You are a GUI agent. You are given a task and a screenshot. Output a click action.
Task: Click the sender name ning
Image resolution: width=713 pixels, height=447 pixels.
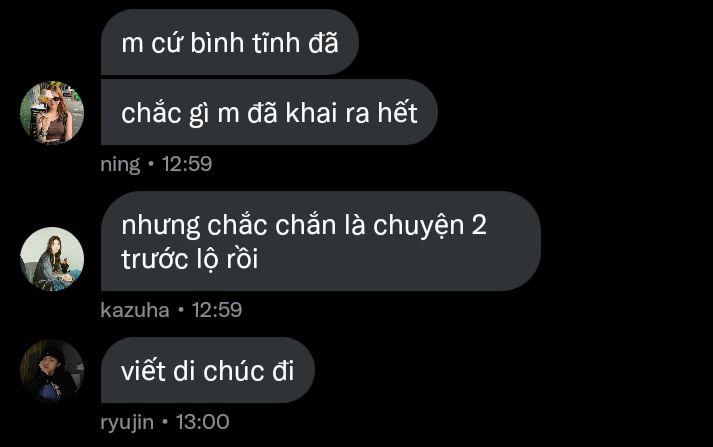coord(120,164)
